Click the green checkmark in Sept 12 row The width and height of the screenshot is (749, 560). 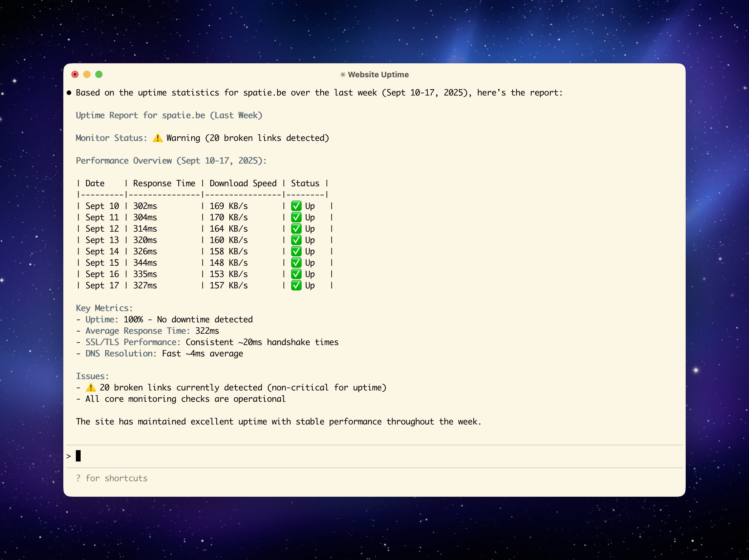point(296,229)
